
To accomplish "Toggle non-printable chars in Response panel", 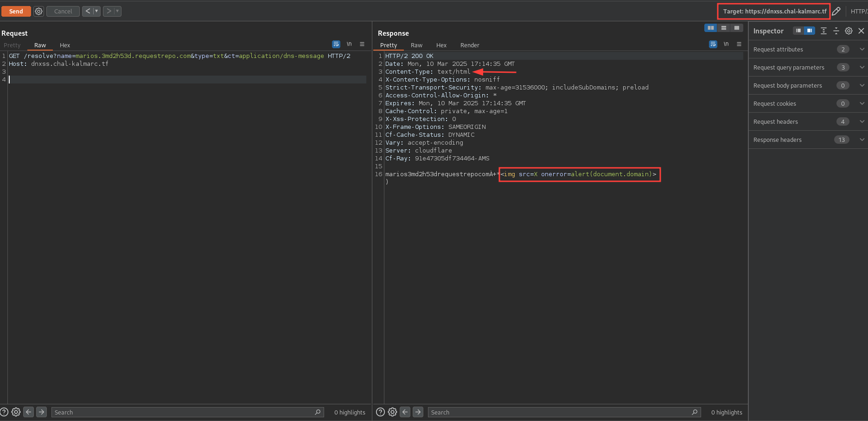I will [726, 45].
